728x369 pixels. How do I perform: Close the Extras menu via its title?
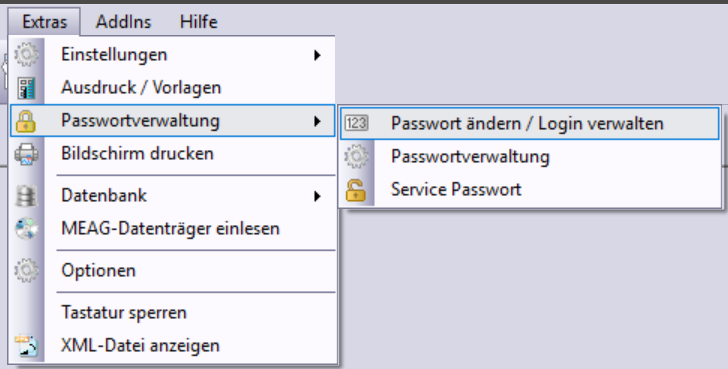[45, 22]
